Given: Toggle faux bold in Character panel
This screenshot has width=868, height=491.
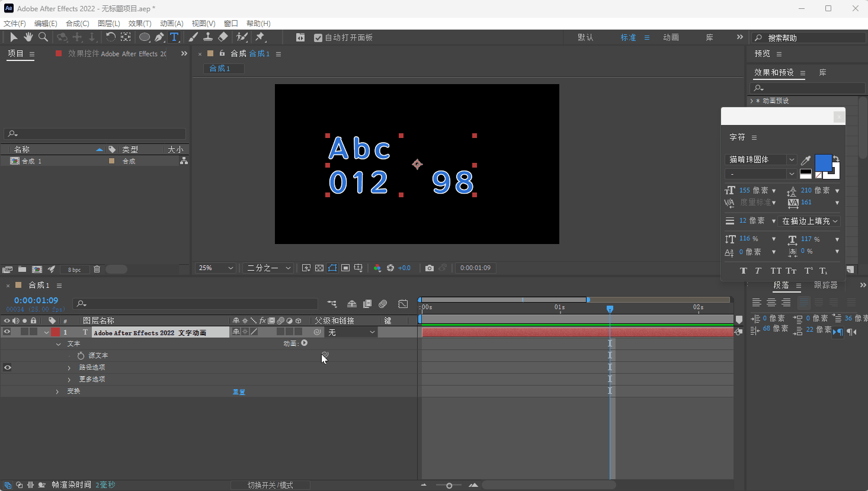Looking at the screenshot, I should 744,271.
